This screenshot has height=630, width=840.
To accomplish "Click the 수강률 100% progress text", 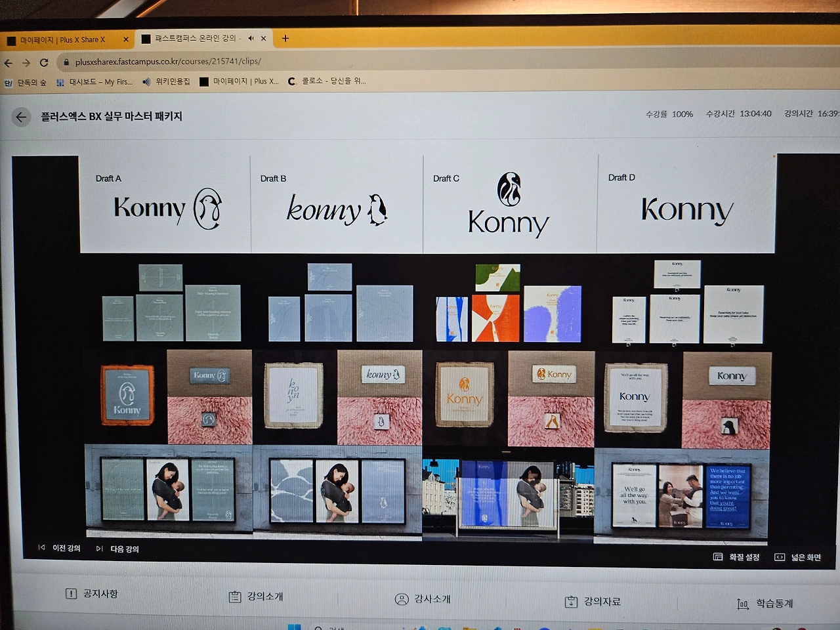I will click(x=669, y=114).
